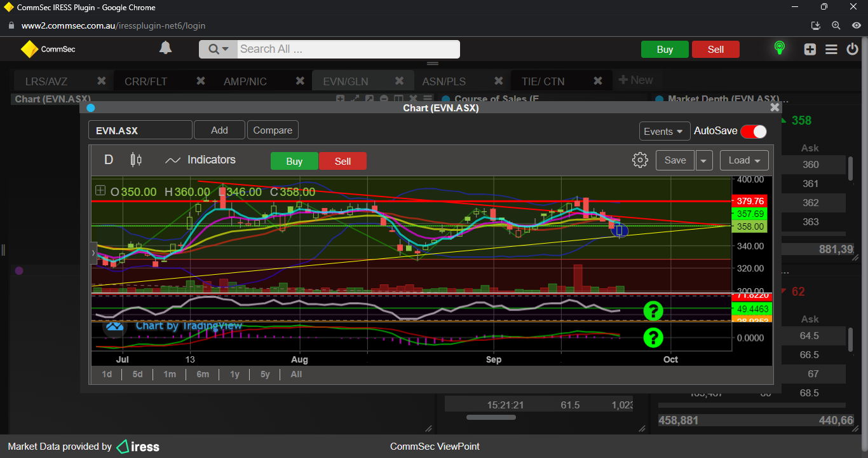Expand the arrow next to Save
Image resolution: width=868 pixels, height=458 pixels.
click(703, 160)
